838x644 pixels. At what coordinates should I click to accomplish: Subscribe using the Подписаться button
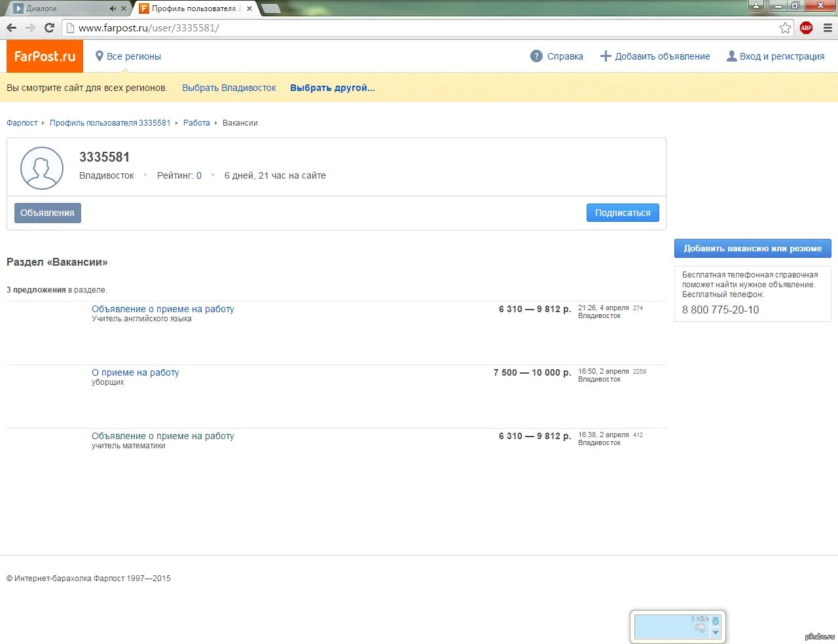pos(623,213)
